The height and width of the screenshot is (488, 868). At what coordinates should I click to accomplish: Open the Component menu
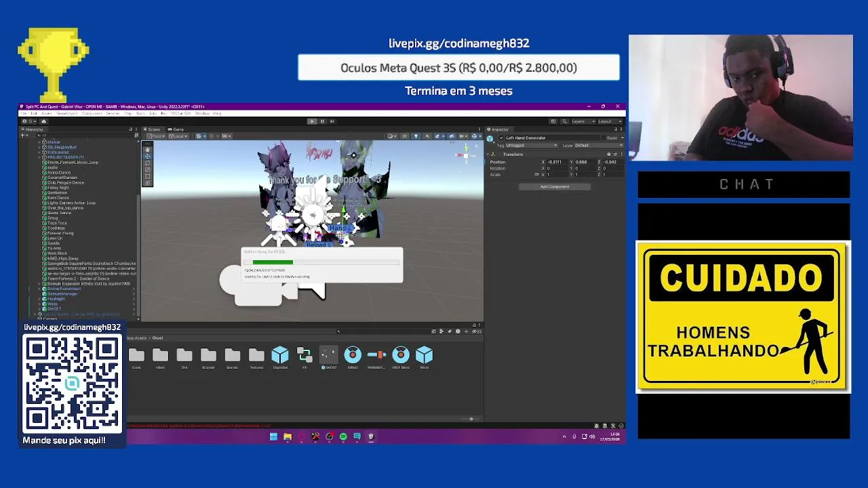coord(92,113)
